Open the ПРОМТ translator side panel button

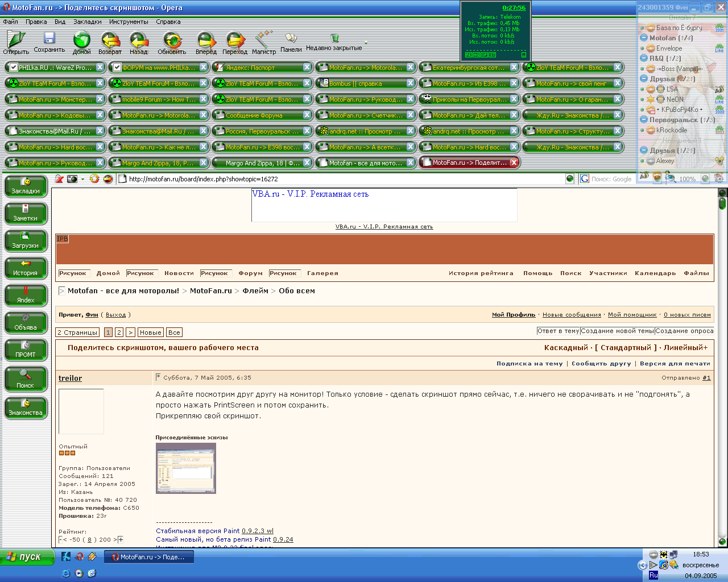pos(26,350)
